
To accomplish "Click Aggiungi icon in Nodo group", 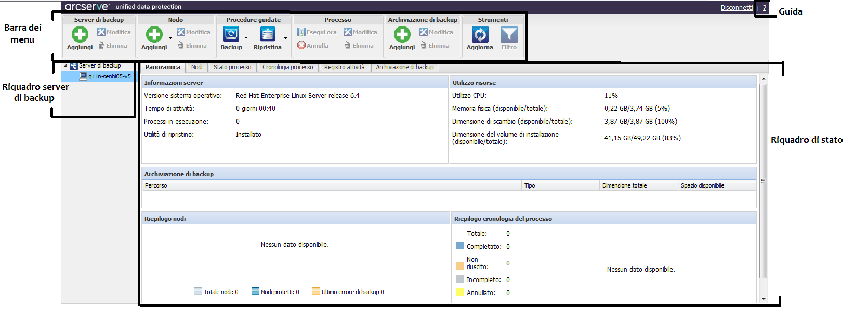I will [154, 35].
